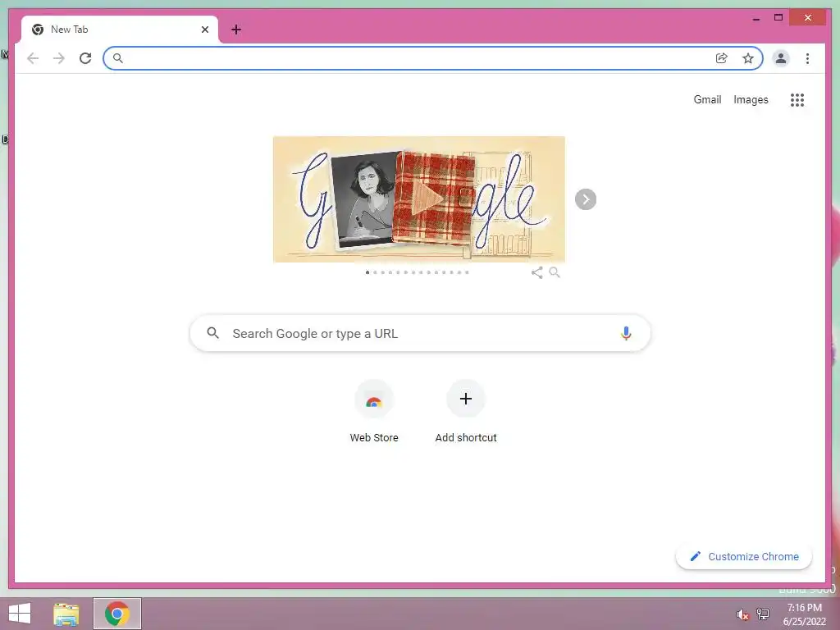840x630 pixels.
Task: Launch File Explorer from the taskbar
Action: tap(66, 614)
